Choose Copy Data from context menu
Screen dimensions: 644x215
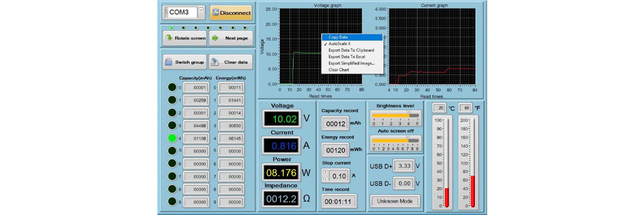coord(352,37)
